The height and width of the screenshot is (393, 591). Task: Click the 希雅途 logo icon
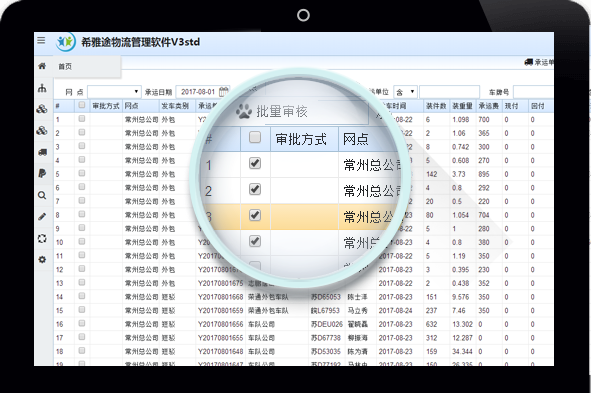66,42
